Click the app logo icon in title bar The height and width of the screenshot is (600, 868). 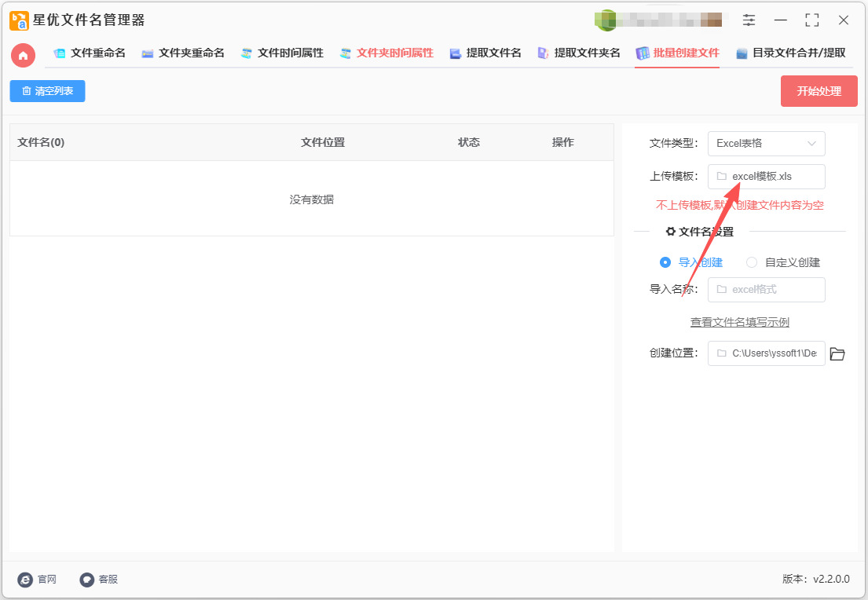[20, 20]
